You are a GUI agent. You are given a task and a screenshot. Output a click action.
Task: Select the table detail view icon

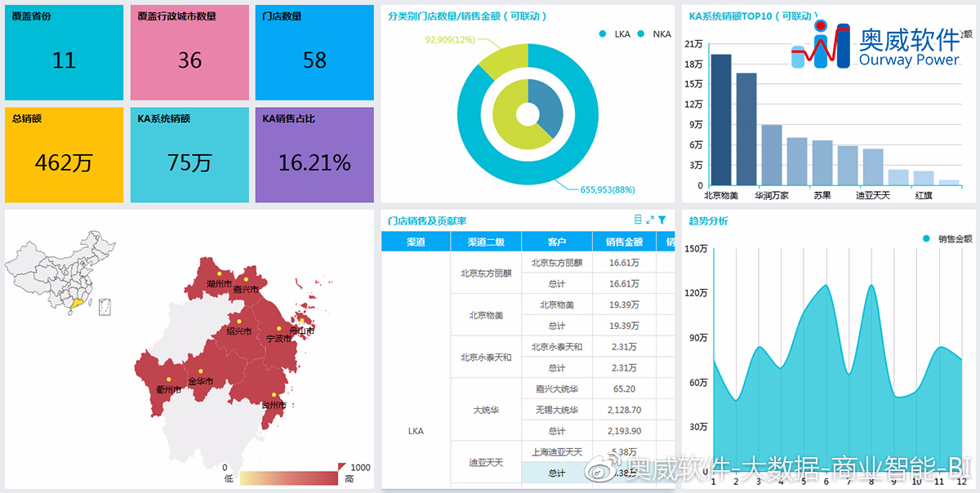point(638,220)
